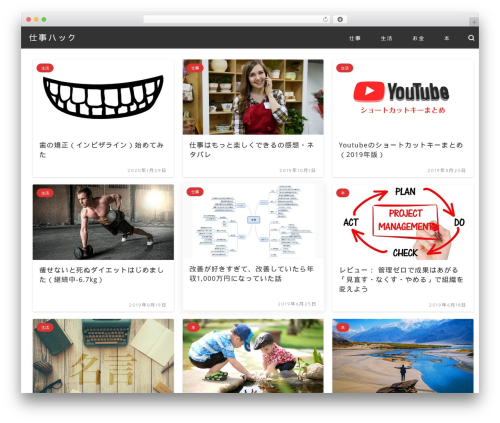The width and height of the screenshot is (500, 423).
Task: Click the date 2019年6月25日 on the 改善 post
Action: [297, 304]
